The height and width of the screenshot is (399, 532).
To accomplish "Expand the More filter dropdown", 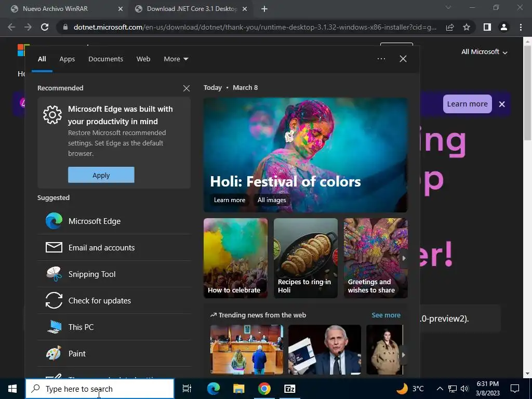I will pyautogui.click(x=176, y=59).
